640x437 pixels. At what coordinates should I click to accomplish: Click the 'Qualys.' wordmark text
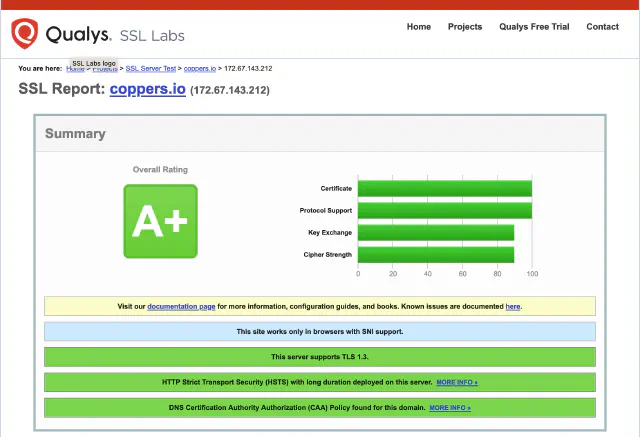(78, 34)
